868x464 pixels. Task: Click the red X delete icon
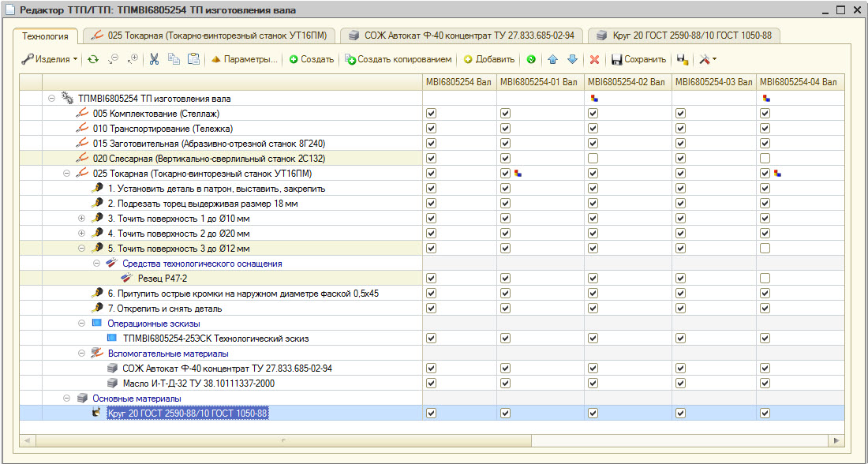pyautogui.click(x=594, y=59)
